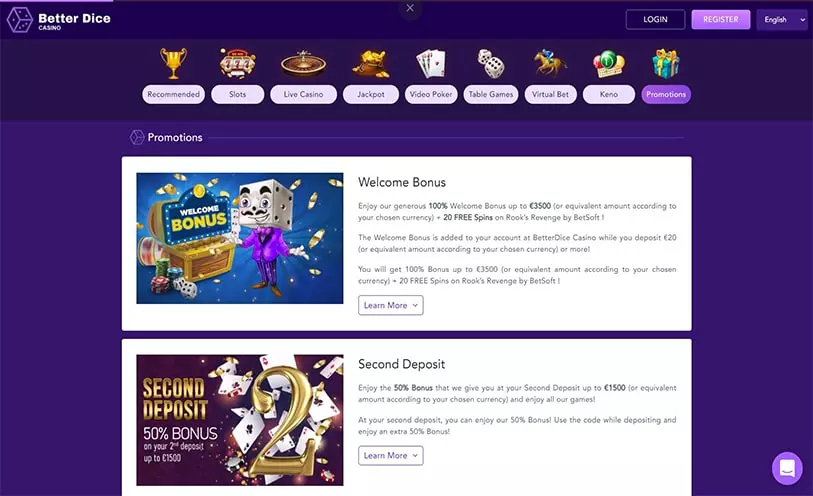
Task: Open the English language dropdown
Action: (x=782, y=20)
